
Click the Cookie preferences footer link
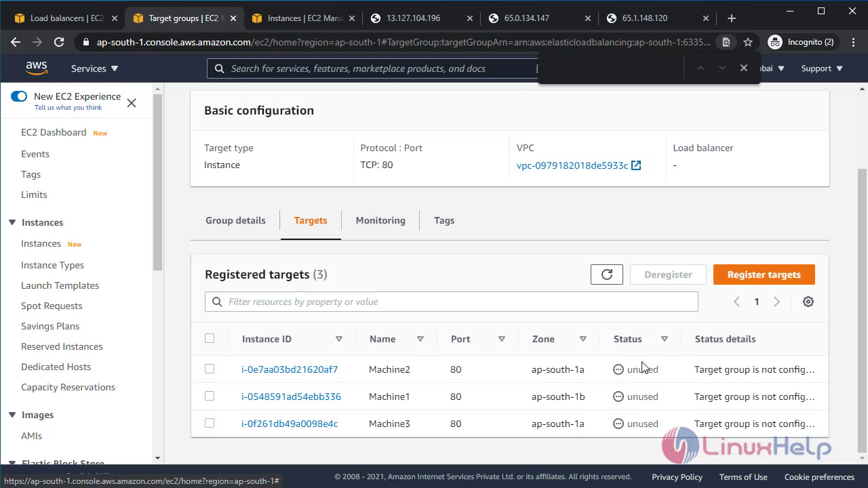[819, 476]
